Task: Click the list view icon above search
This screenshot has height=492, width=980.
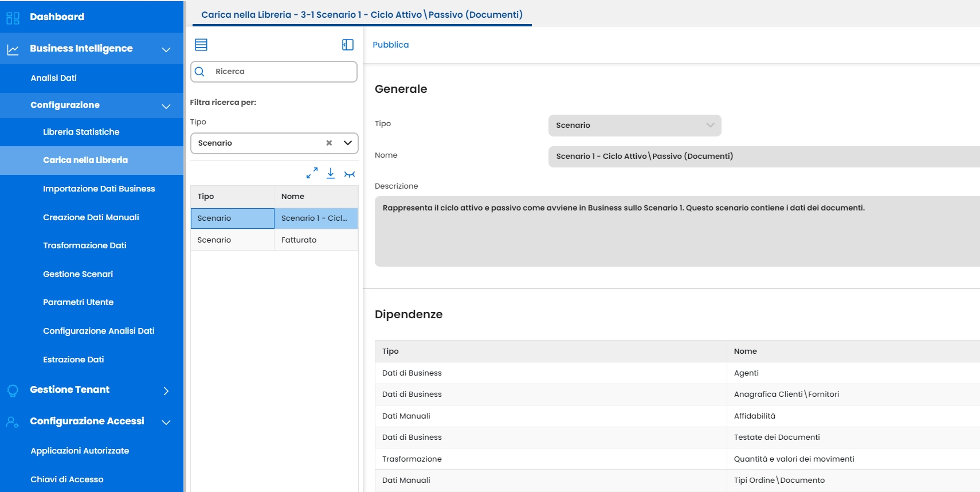Action: 201,45
